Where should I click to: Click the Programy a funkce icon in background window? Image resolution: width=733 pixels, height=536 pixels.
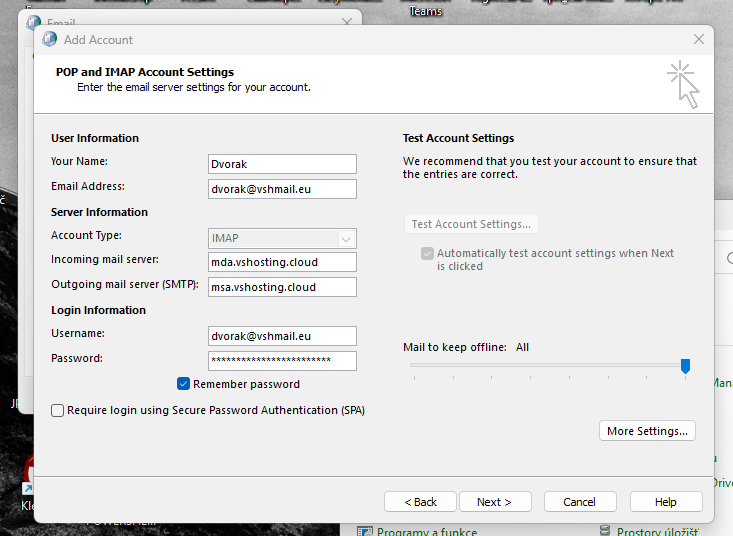[x=365, y=531]
